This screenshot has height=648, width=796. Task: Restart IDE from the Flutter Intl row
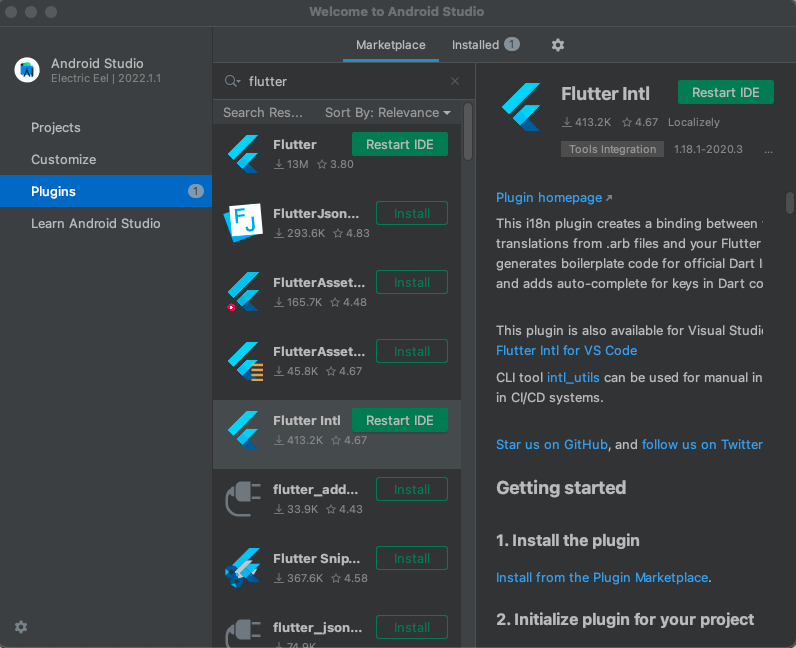coord(400,420)
